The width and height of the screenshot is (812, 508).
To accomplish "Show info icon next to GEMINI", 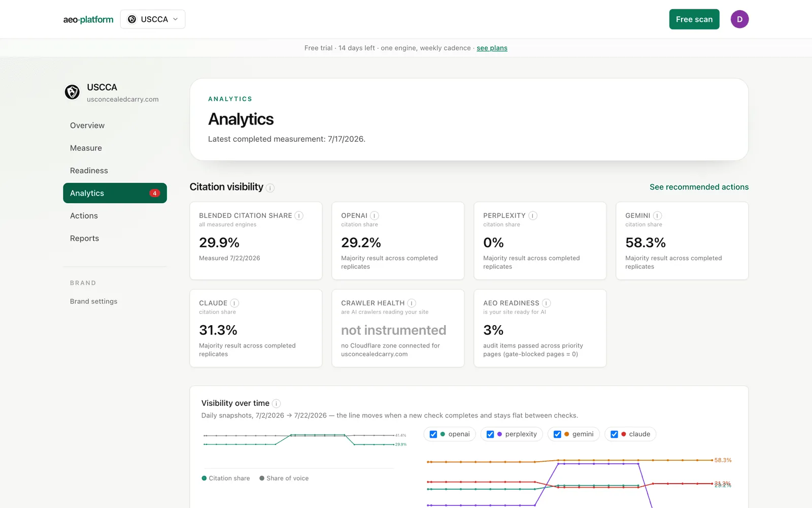I will coord(657,216).
